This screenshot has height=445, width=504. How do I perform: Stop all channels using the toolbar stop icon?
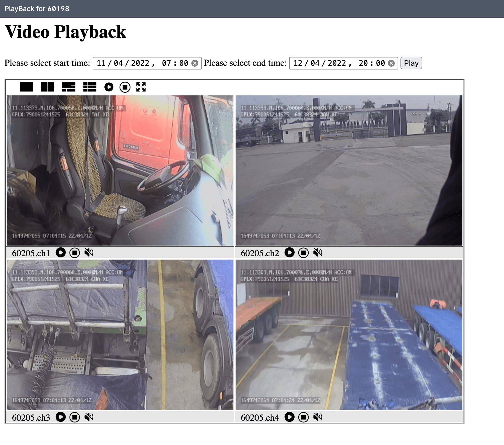click(125, 87)
